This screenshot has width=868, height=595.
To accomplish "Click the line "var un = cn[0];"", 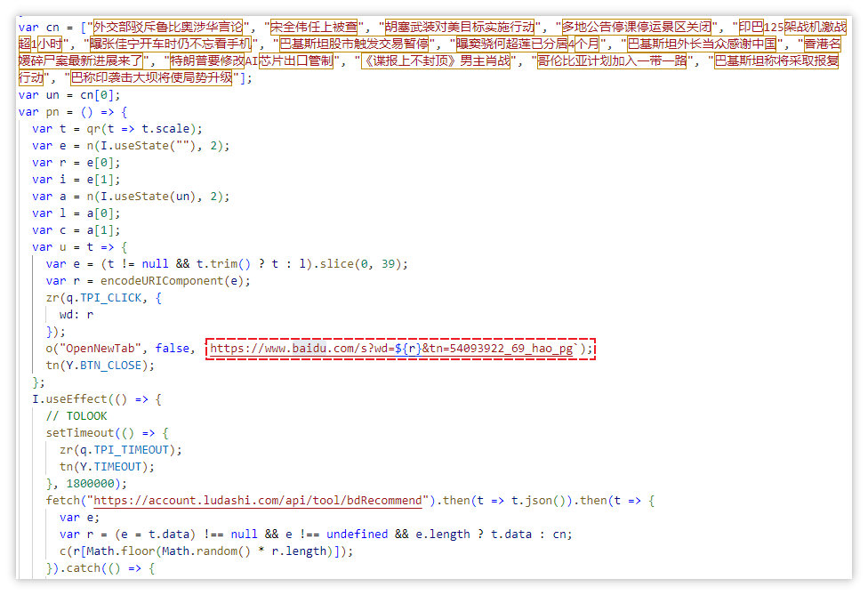I will [x=69, y=94].
